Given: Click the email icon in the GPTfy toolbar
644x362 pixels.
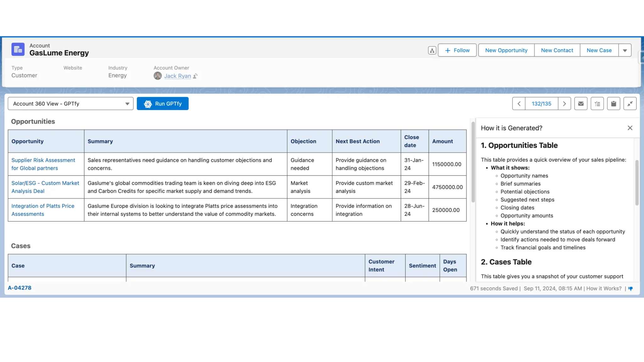Looking at the screenshot, I should pos(580,103).
